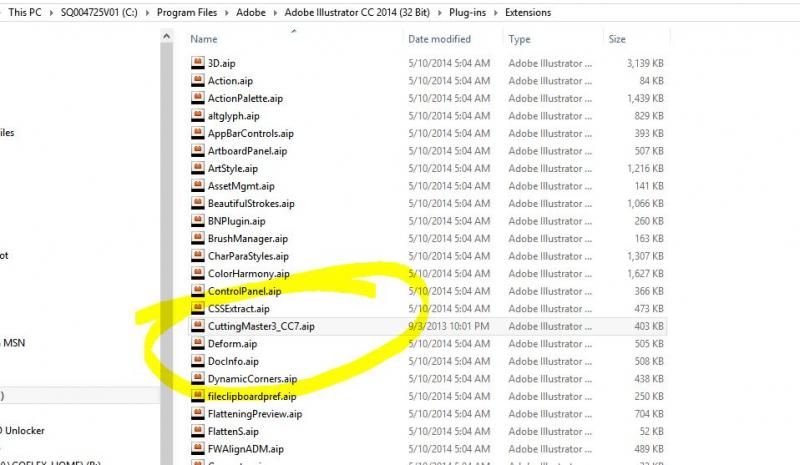Click the altglyph.aip file icon
800x465 pixels.
coord(197,115)
